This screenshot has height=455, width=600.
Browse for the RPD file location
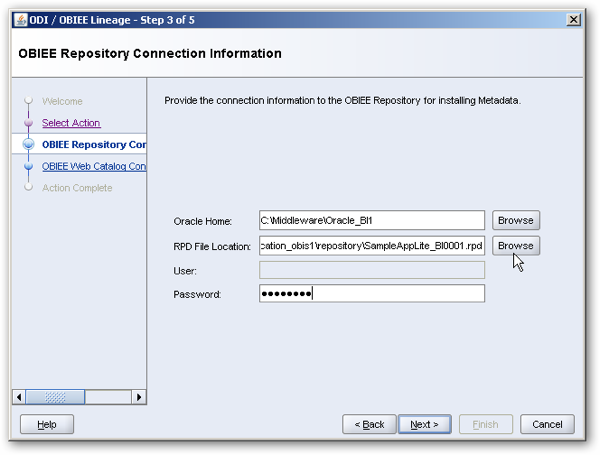(x=515, y=246)
